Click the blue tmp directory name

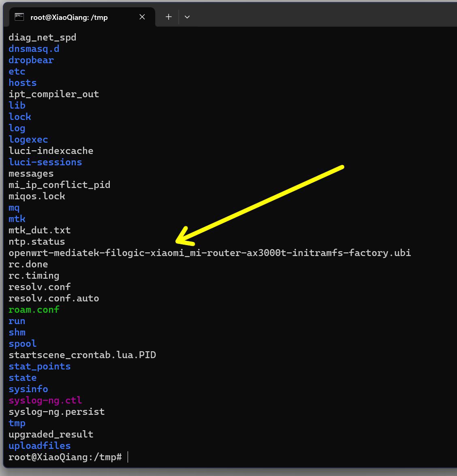coord(17,423)
